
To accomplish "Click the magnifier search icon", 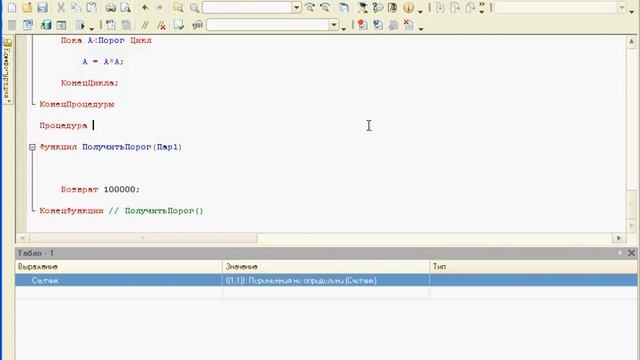I will coord(195,7).
